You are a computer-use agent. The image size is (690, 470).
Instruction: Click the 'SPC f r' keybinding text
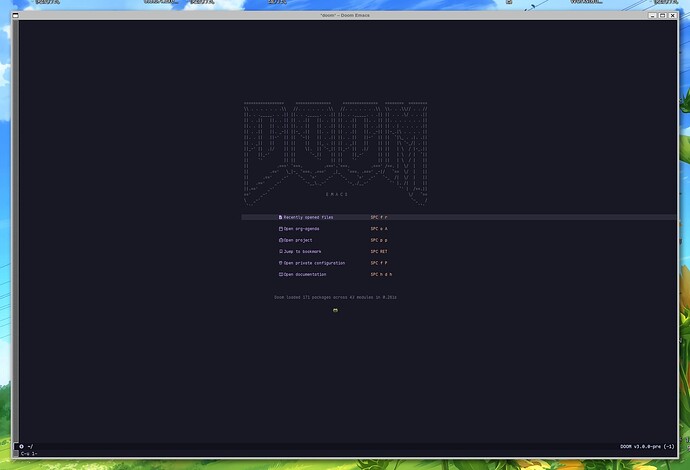tap(379, 217)
